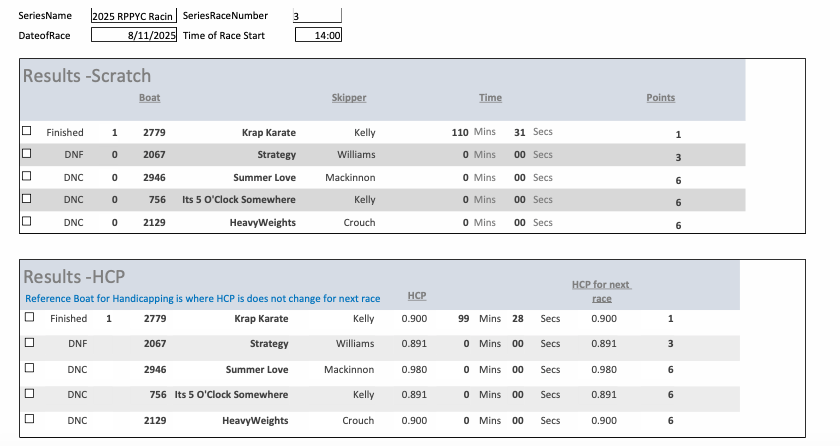Screen dimensions: 840x446
Task: Check the Finished row checkbox in Results-Scratch
Action: tap(27, 131)
